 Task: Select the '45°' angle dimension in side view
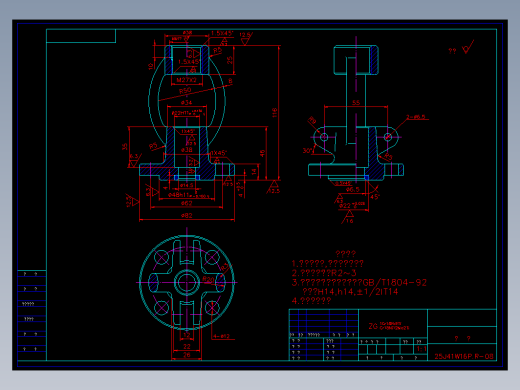click(375, 196)
